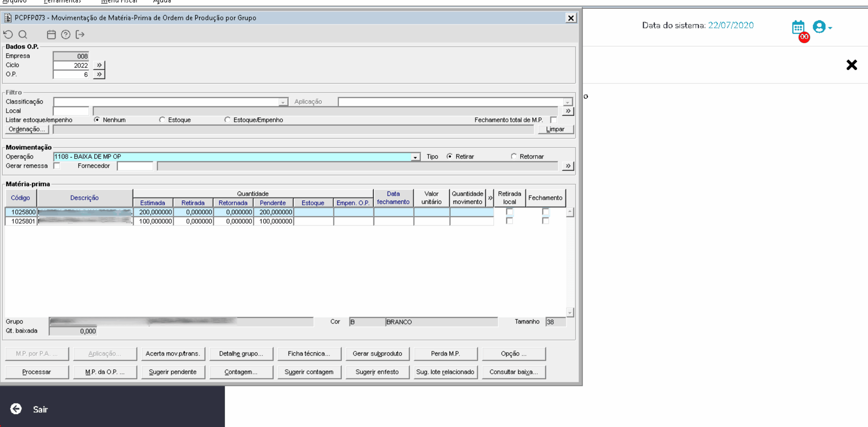Select the Nenhum radio option
Viewport: 868px width, 427px height.
click(x=97, y=120)
